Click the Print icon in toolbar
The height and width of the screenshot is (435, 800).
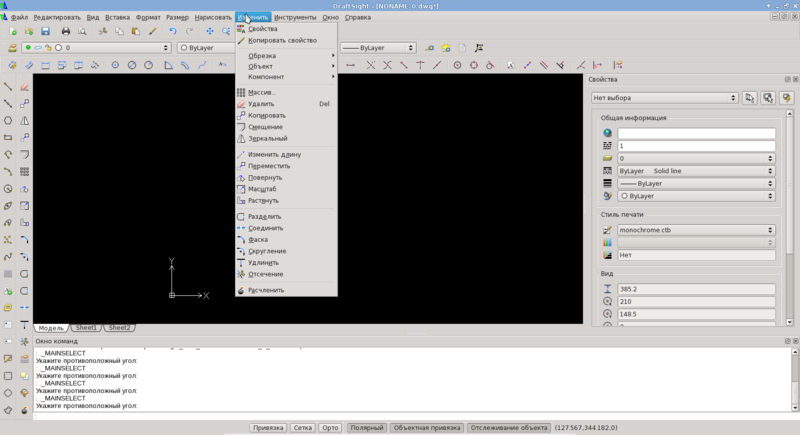coord(66,32)
